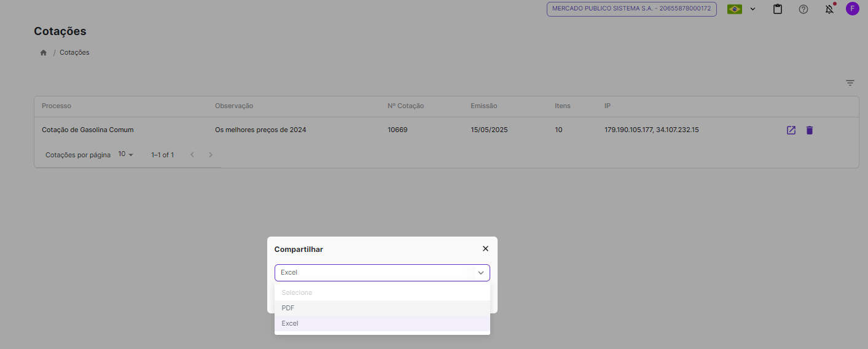Viewport: 868px width, 349px height.
Task: Open the help question mark icon
Action: [803, 9]
